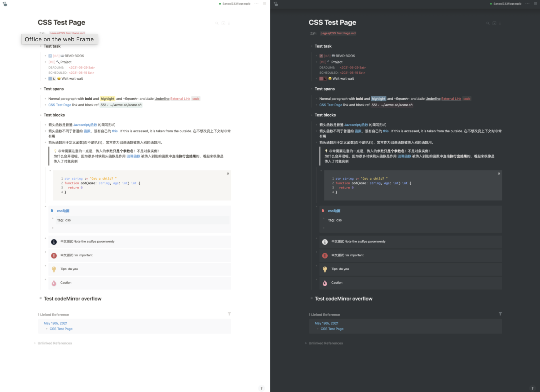540x392 pixels.
Task: Toggle the READ BOOK checkbox in the dark pane
Action: pos(321,56)
